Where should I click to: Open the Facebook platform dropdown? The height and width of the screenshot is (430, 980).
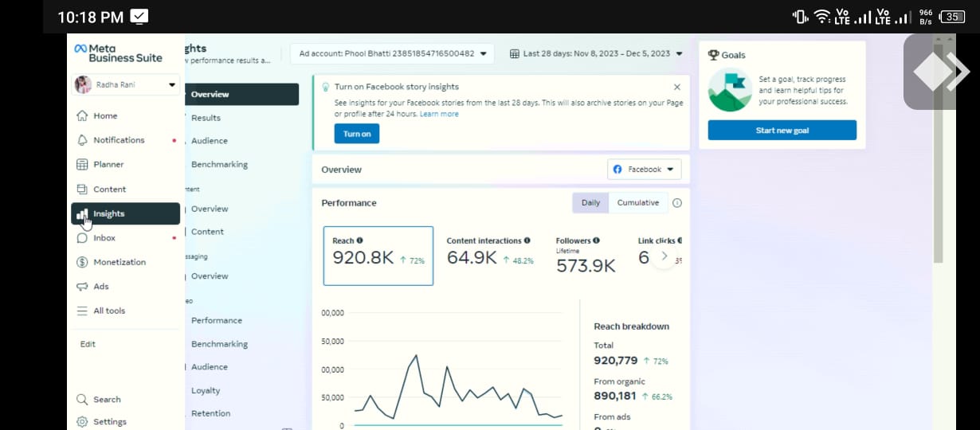tap(644, 170)
